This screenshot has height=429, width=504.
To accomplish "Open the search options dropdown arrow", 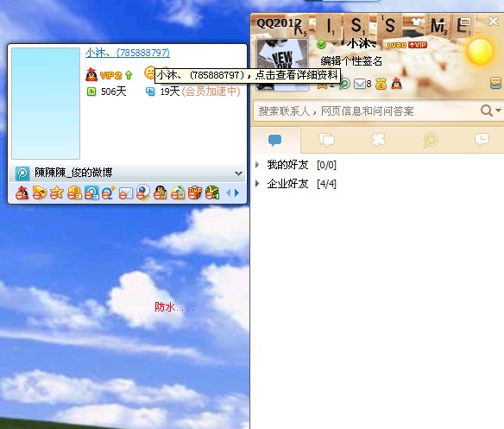I will pyautogui.click(x=498, y=110).
